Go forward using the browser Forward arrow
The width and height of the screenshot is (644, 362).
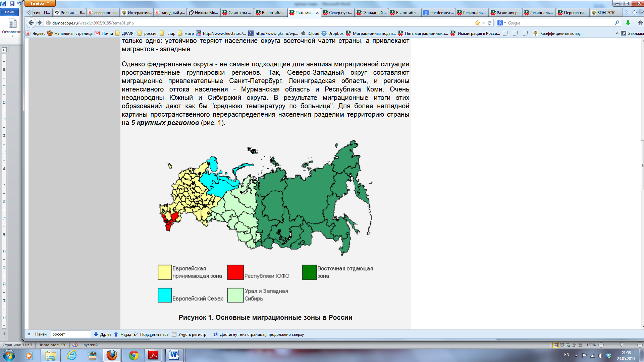[x=40, y=23]
